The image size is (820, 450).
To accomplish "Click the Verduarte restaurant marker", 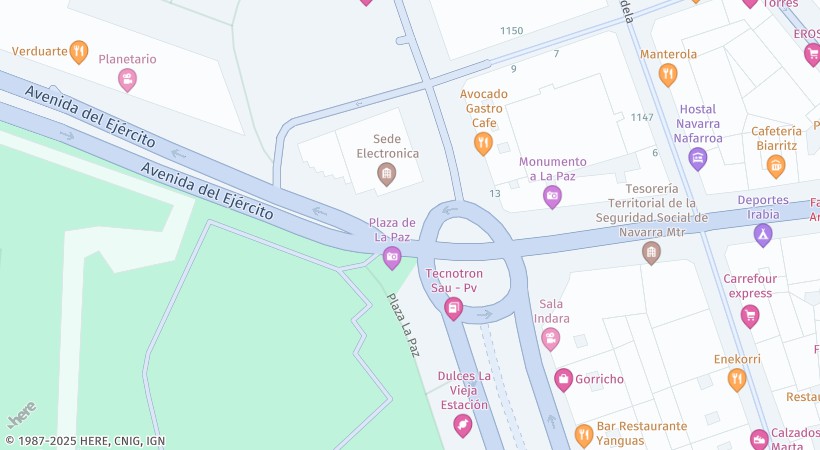I will (79, 52).
